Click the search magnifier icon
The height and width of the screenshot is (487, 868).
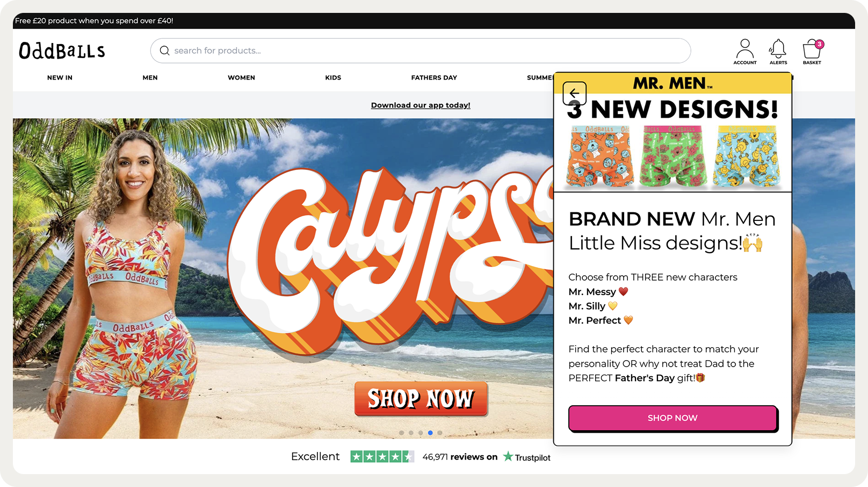(164, 51)
